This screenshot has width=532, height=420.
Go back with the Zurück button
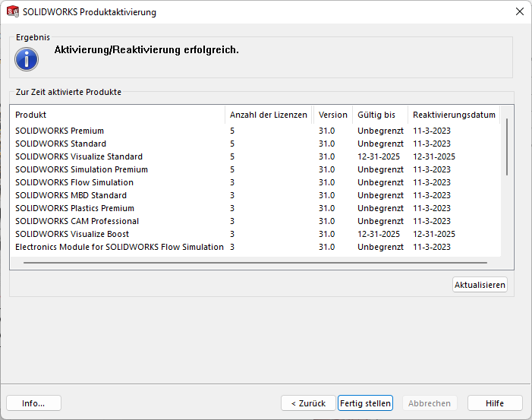(x=307, y=403)
